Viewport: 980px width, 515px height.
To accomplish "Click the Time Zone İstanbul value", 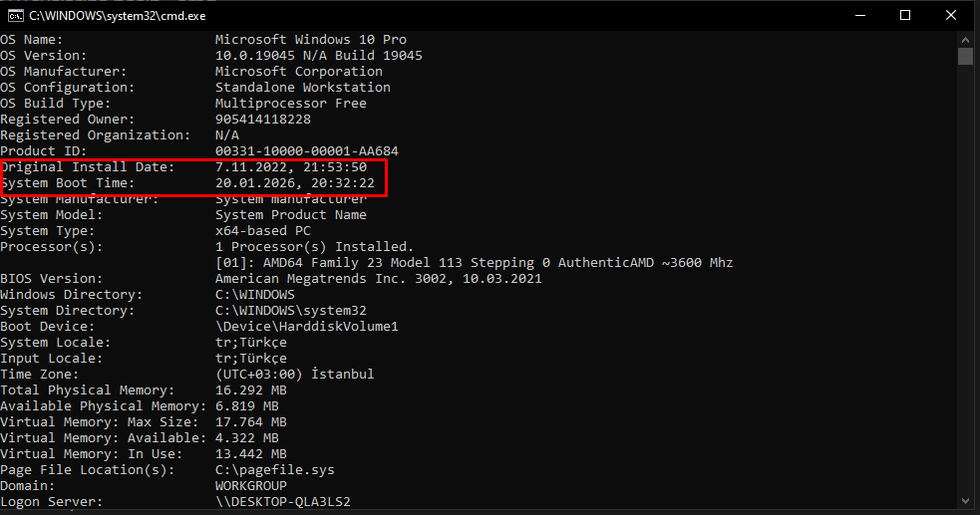I will point(294,374).
